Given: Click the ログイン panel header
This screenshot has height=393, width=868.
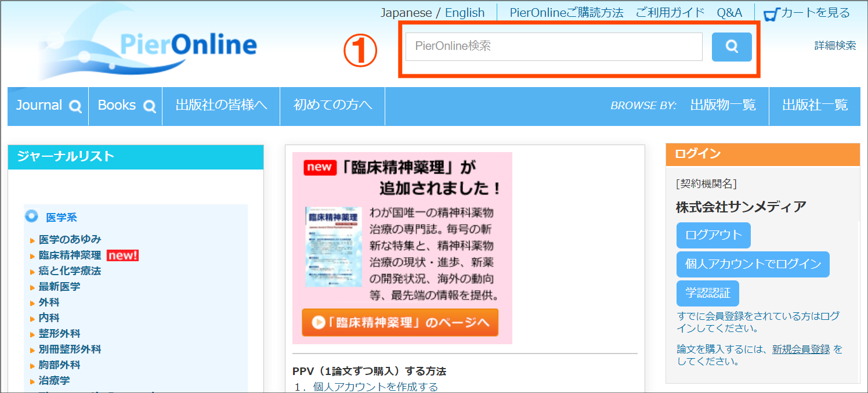Looking at the screenshot, I should tap(763, 154).
